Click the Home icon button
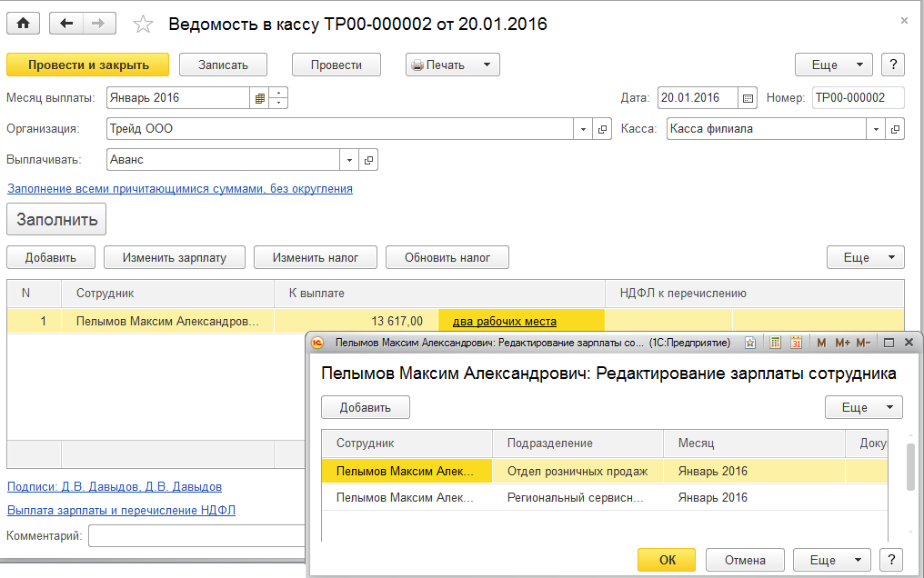924x578 pixels. [24, 24]
